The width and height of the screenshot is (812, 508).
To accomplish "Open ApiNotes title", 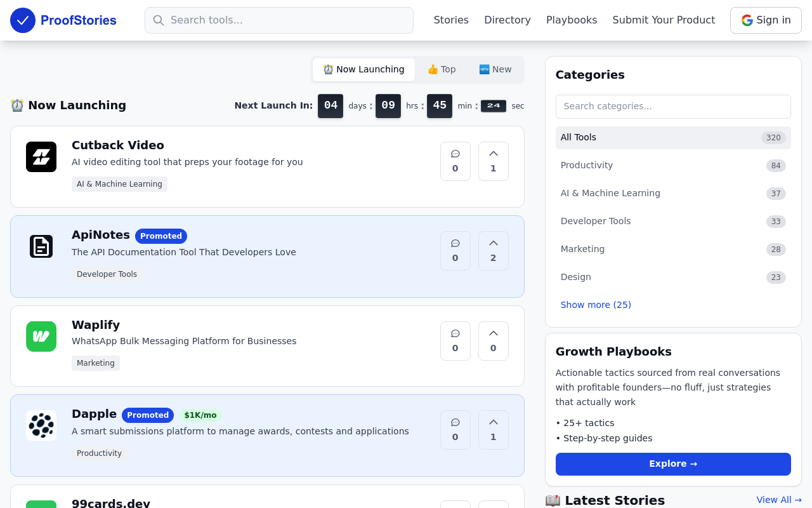I will coord(101,235).
